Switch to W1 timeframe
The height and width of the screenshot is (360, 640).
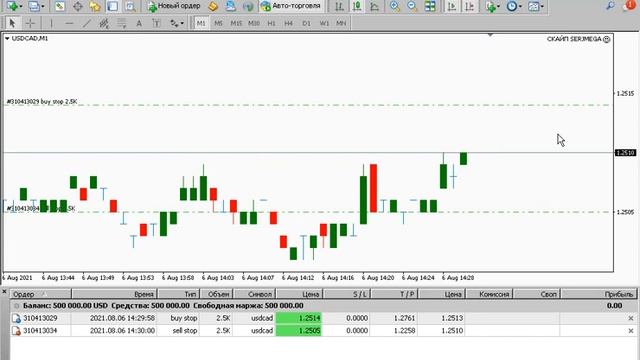(324, 23)
